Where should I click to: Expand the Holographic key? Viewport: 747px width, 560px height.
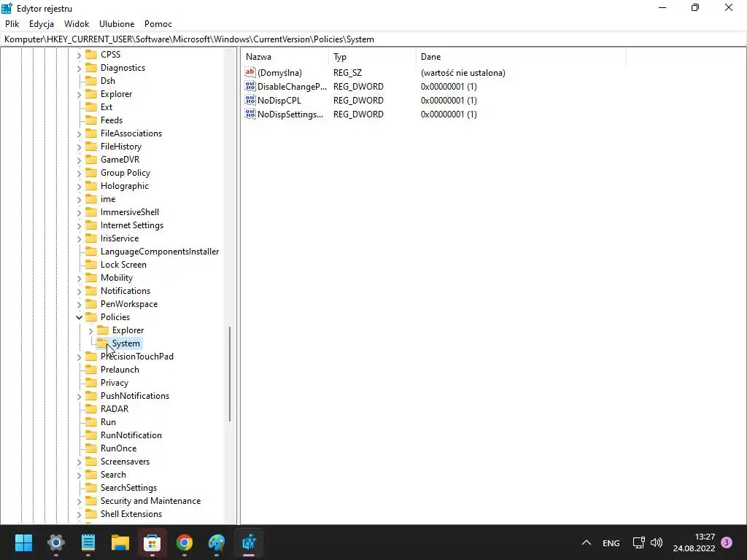tap(79, 187)
